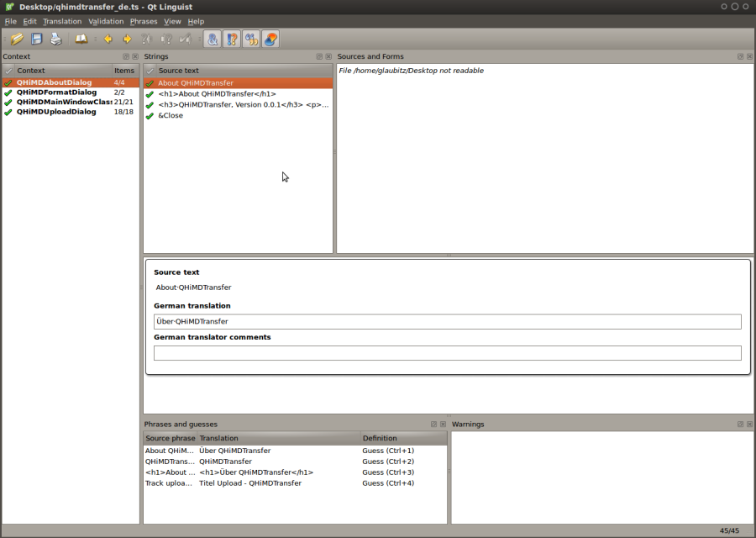Open the phrase book icon
The height and width of the screenshot is (538, 756).
pos(81,39)
